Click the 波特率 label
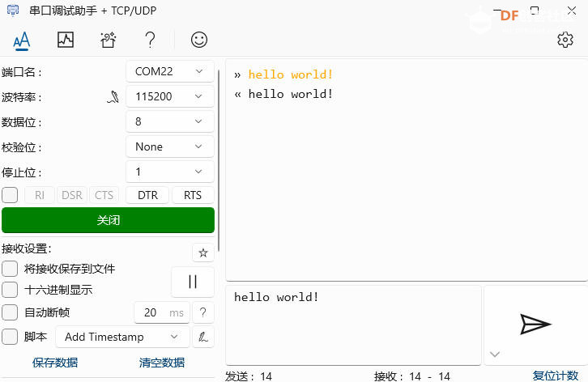The width and height of the screenshot is (588, 382). click(21, 97)
